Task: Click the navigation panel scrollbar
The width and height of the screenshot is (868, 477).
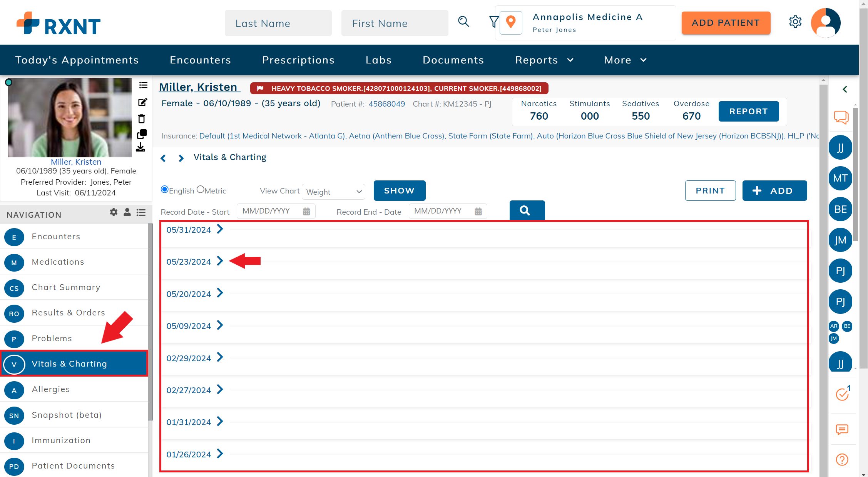Action: click(150, 321)
